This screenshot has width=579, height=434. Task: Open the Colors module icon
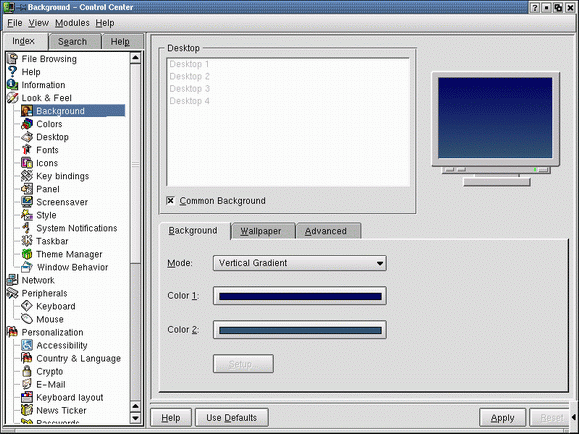point(27,124)
